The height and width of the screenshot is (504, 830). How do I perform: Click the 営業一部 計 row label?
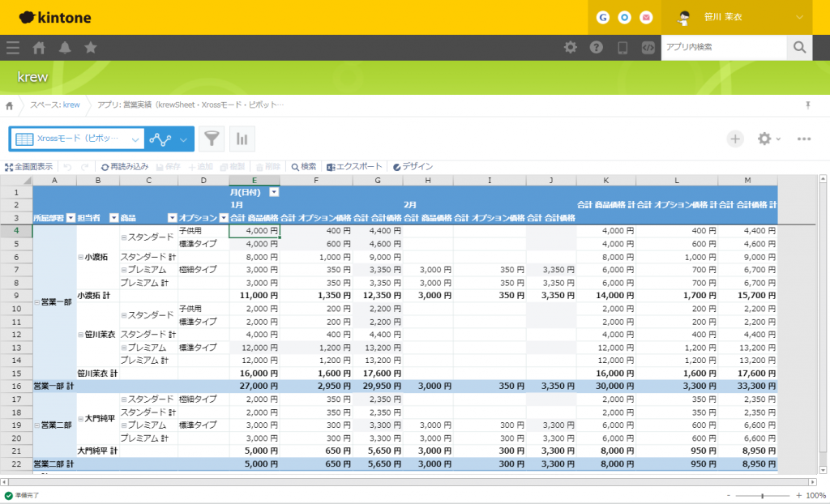pyautogui.click(x=54, y=387)
